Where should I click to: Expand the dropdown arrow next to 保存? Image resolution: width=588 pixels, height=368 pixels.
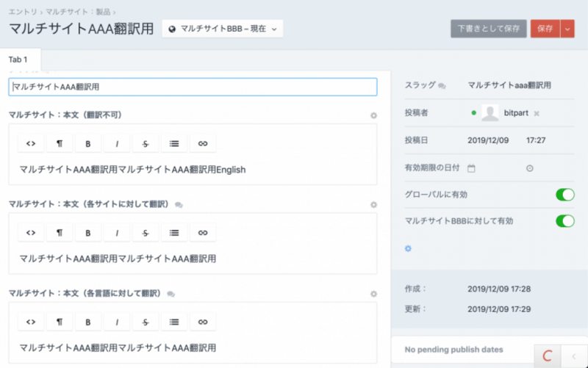coord(567,29)
